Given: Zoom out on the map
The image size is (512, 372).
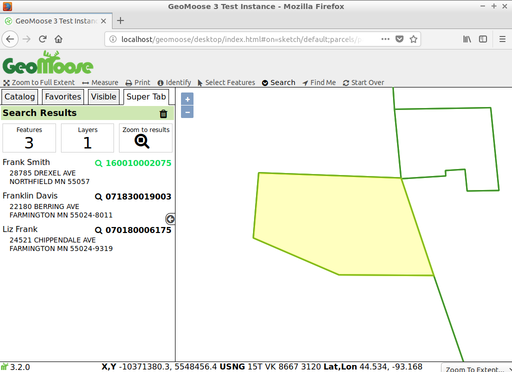Looking at the screenshot, I should (x=187, y=112).
